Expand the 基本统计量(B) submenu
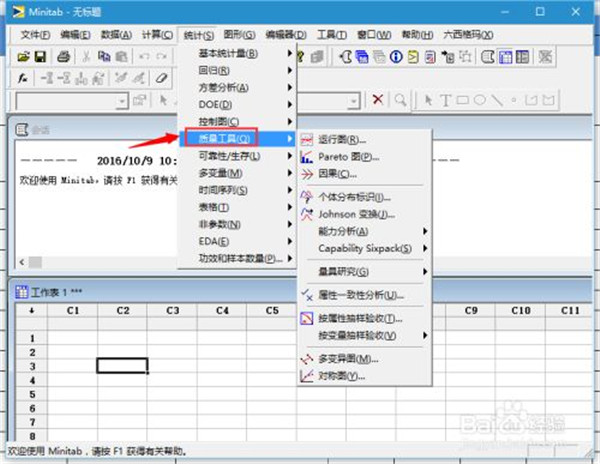Image resolution: width=600 pixels, height=464 pixels. (x=238, y=54)
